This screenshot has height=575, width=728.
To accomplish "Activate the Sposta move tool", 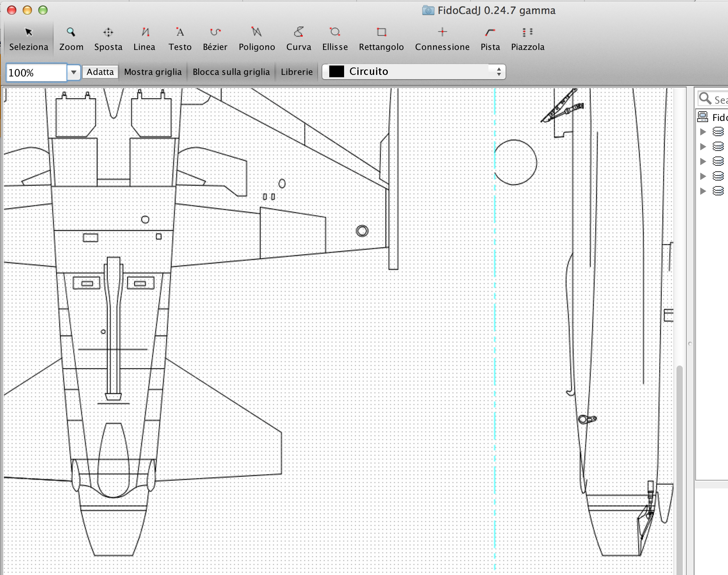I will pos(108,39).
